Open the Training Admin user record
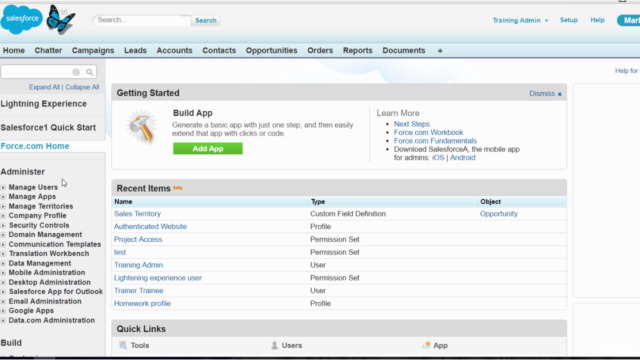Viewport: 640px width, 360px height. 138,265
